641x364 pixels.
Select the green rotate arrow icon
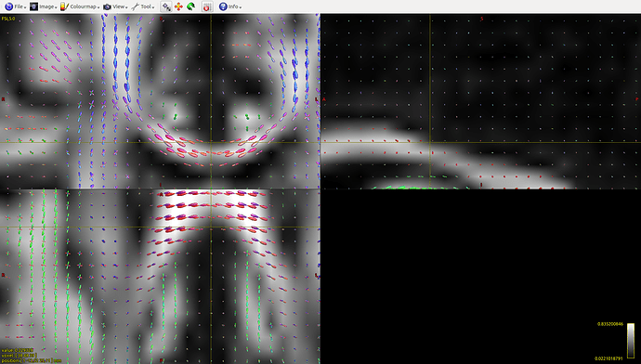191,6
